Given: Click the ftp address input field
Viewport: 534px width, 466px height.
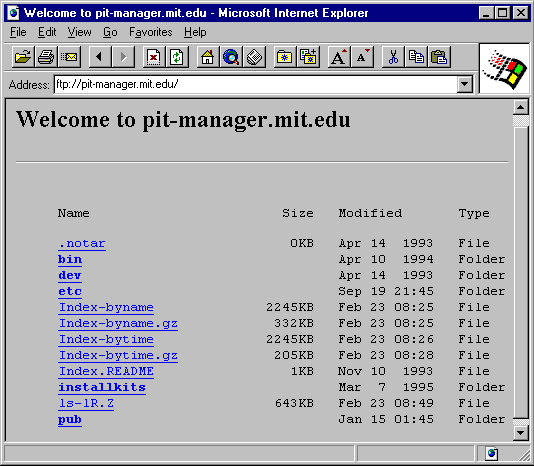Looking at the screenshot, I should [x=255, y=84].
